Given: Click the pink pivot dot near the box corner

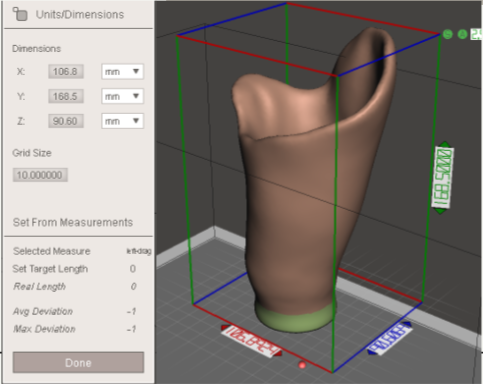Looking at the screenshot, I should tap(302, 365).
